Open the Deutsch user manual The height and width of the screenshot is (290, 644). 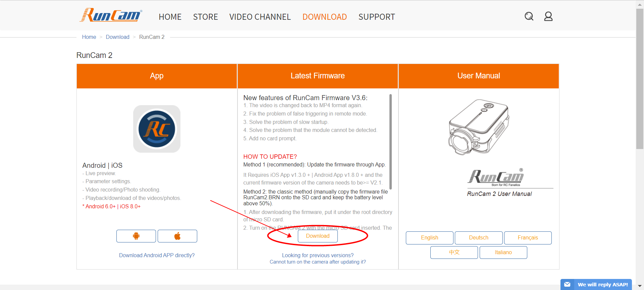tap(478, 238)
